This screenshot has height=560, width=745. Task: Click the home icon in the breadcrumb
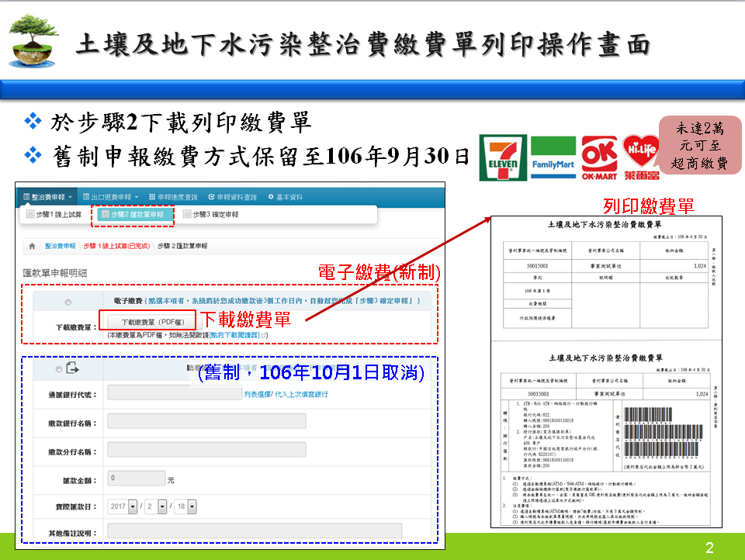point(33,246)
